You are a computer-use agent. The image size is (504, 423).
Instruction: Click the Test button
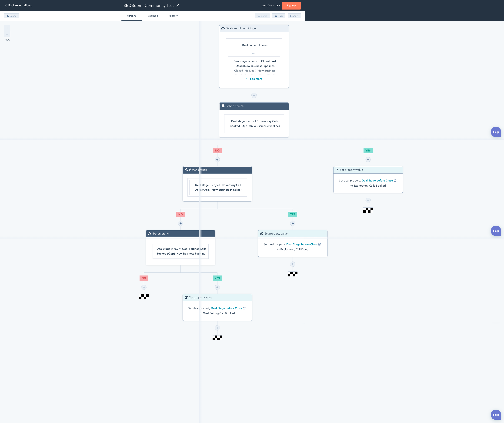pos(279,16)
